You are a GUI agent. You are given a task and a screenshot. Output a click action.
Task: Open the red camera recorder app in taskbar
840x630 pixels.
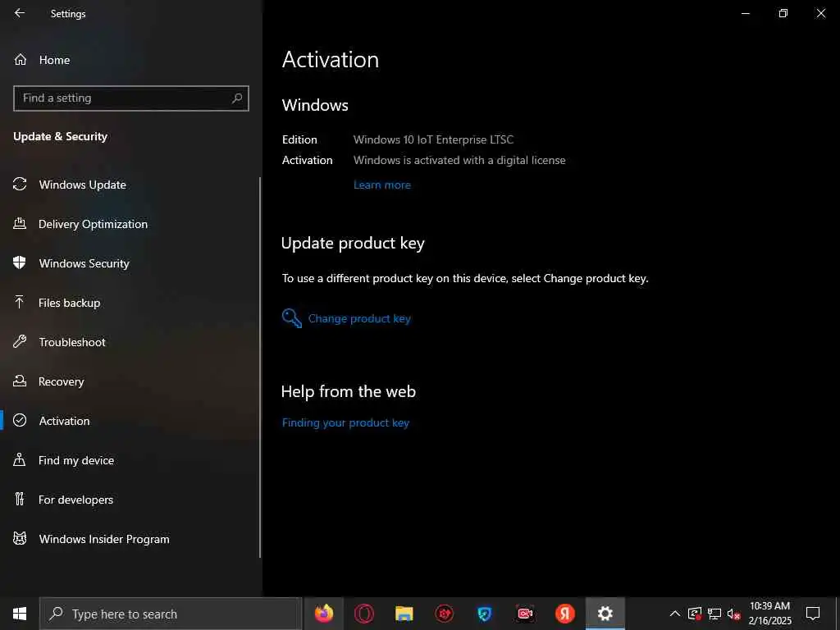pyautogui.click(x=524, y=614)
